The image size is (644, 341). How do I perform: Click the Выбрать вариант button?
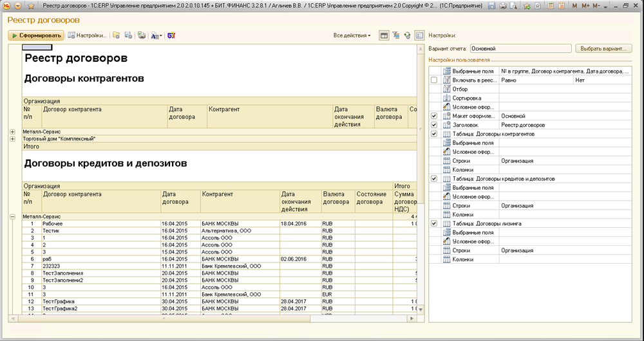603,48
